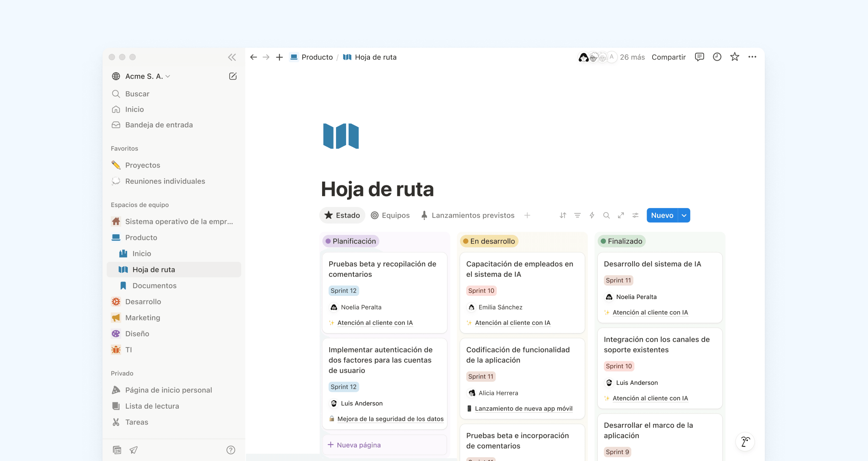Click the sort arrows icon
Viewport: 868px width, 461px height.
click(563, 215)
